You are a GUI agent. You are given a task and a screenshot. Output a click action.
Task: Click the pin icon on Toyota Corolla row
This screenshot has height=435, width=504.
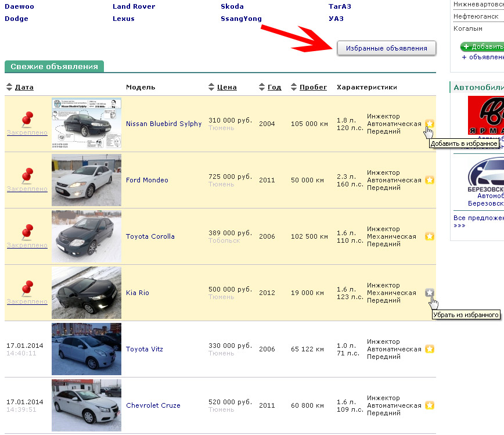click(27, 232)
